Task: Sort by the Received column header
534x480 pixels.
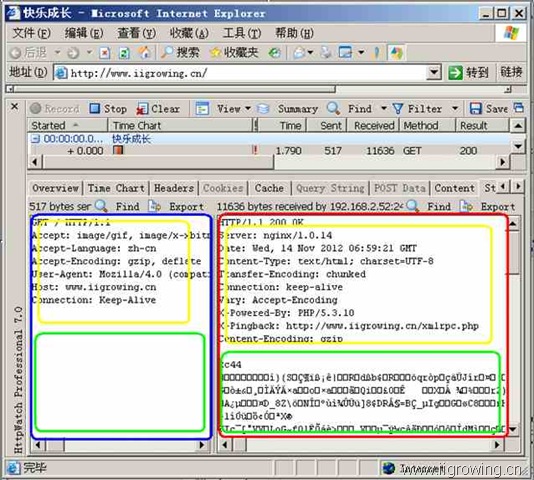Action: [374, 125]
